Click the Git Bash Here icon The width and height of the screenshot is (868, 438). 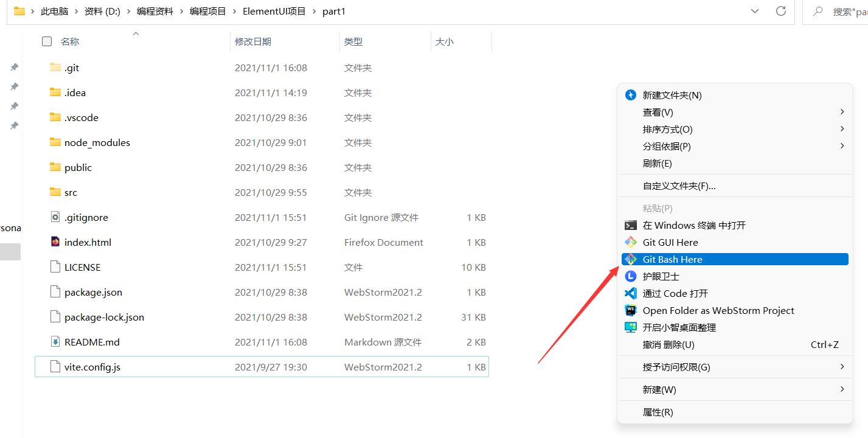tap(631, 259)
